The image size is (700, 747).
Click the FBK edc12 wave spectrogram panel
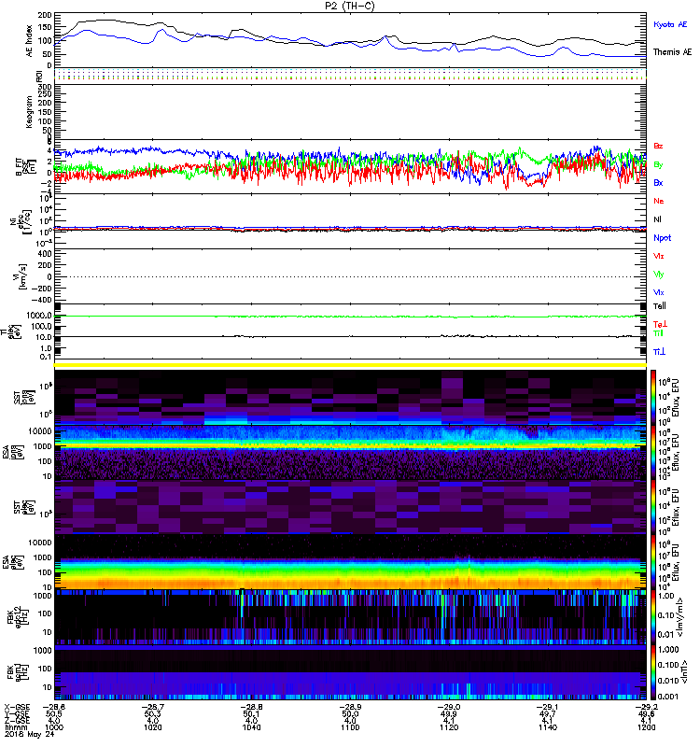351,617
